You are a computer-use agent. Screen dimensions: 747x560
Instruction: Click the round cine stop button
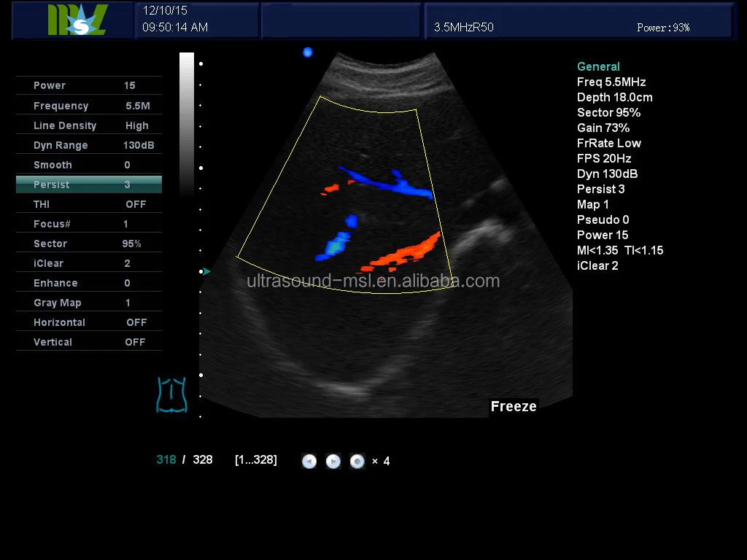[357, 461]
